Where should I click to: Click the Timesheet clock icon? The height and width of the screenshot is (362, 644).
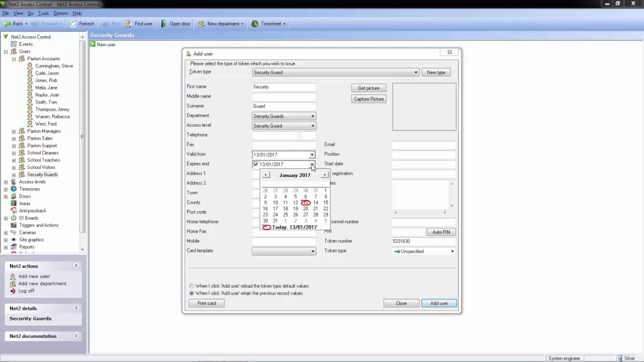point(255,24)
